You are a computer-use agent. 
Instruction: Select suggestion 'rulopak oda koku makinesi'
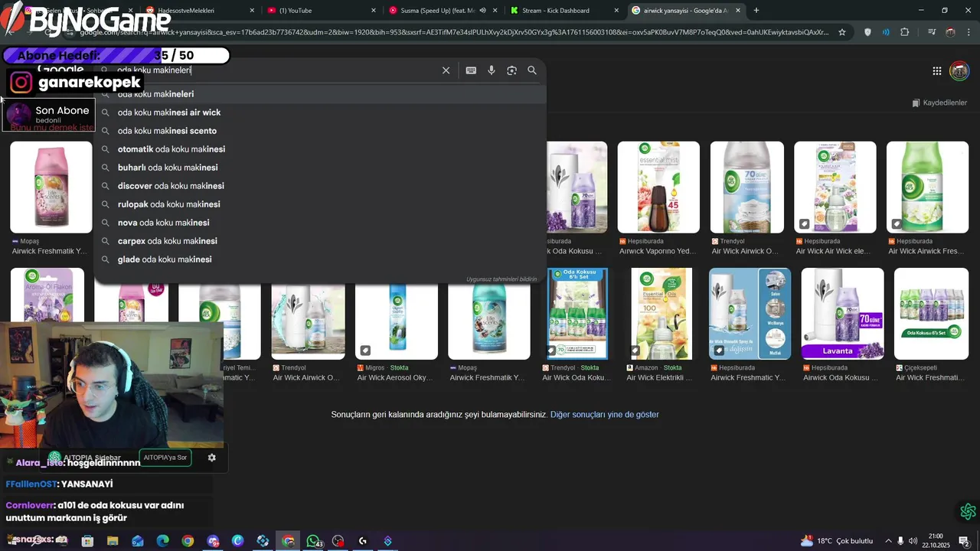[x=320, y=204]
